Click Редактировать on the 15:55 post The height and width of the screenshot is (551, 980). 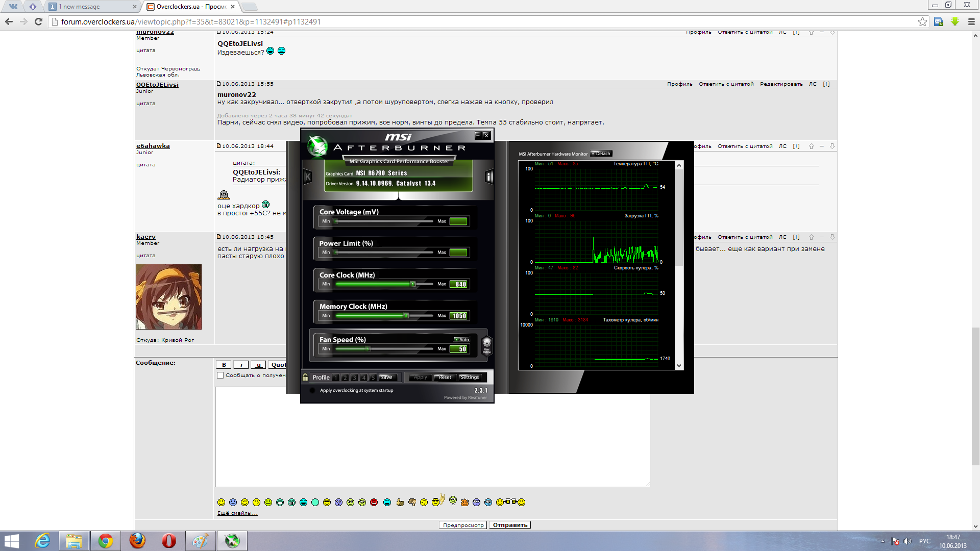781,84
